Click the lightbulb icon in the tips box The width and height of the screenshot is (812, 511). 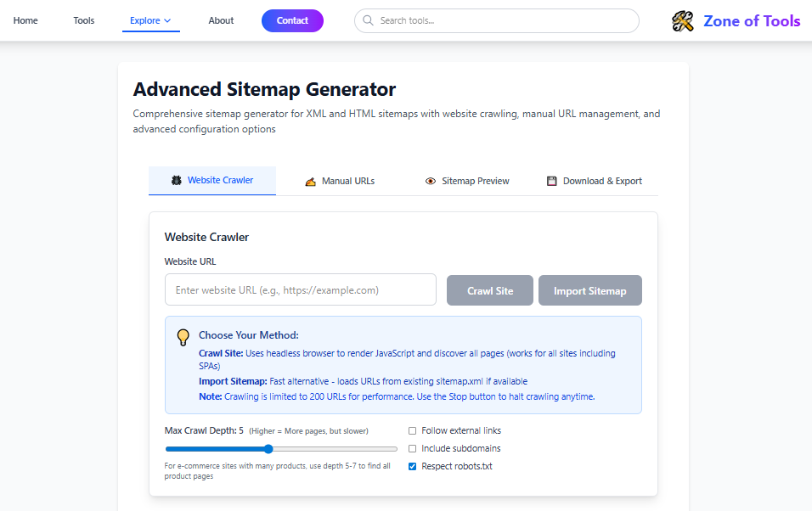pyautogui.click(x=183, y=337)
